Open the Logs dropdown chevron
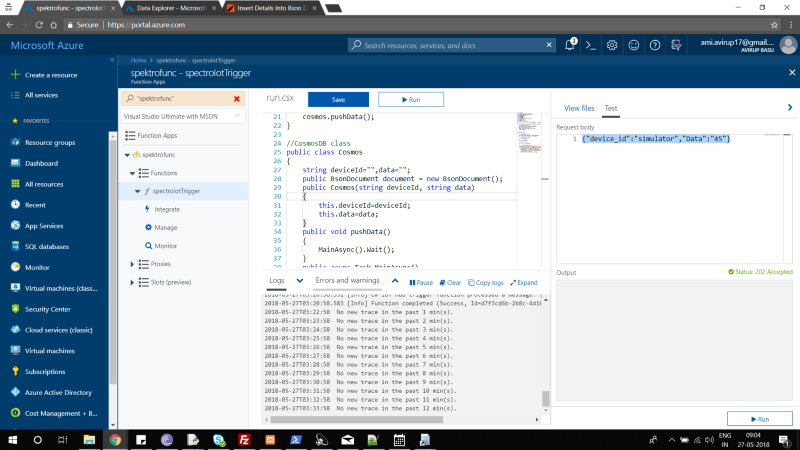This screenshot has width=800, height=450. [299, 281]
